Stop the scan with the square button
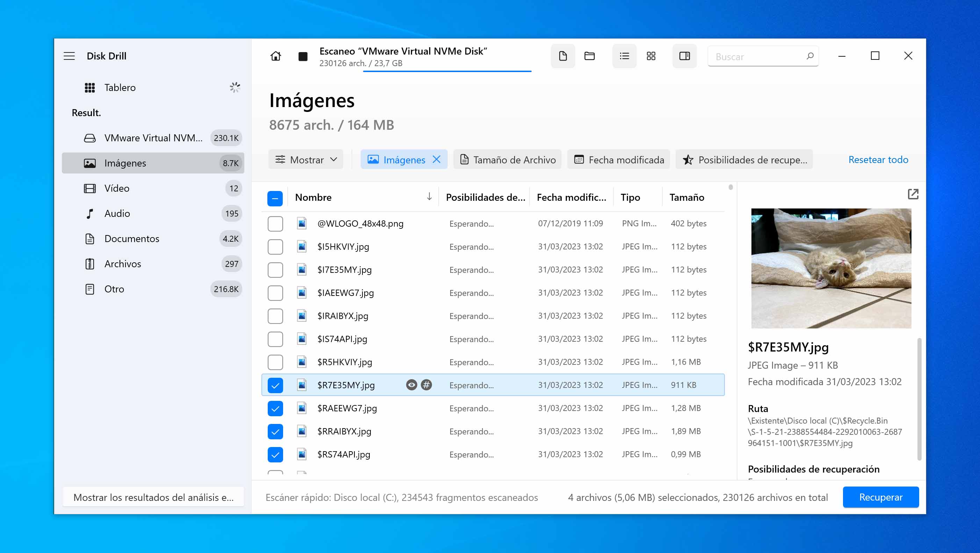980x553 pixels. [x=303, y=56]
